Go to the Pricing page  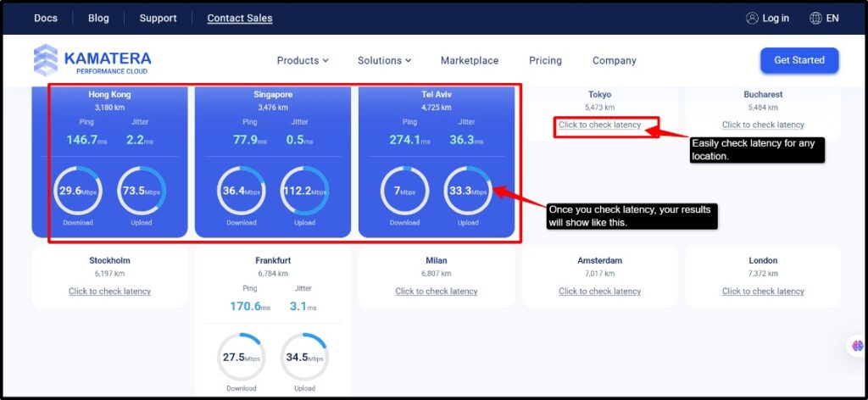pos(545,60)
